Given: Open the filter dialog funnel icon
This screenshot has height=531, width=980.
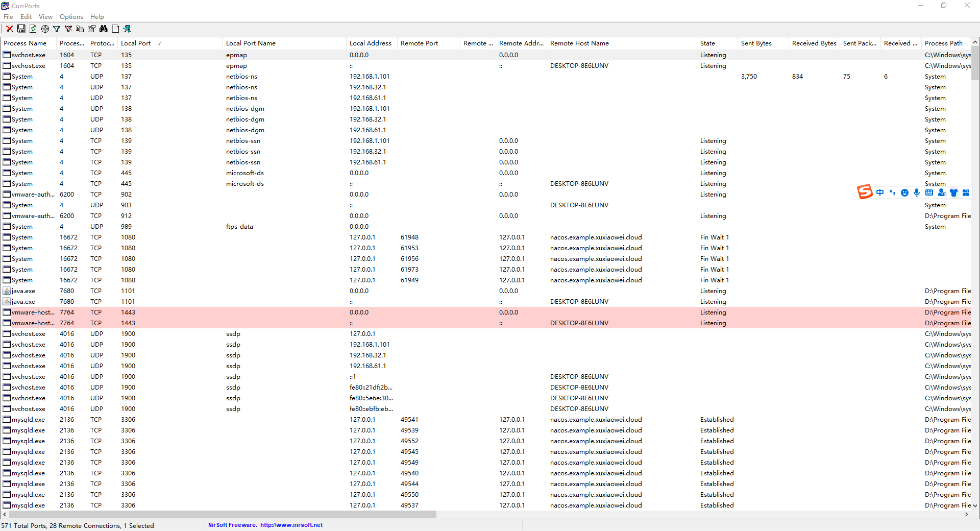Looking at the screenshot, I should pos(56,29).
